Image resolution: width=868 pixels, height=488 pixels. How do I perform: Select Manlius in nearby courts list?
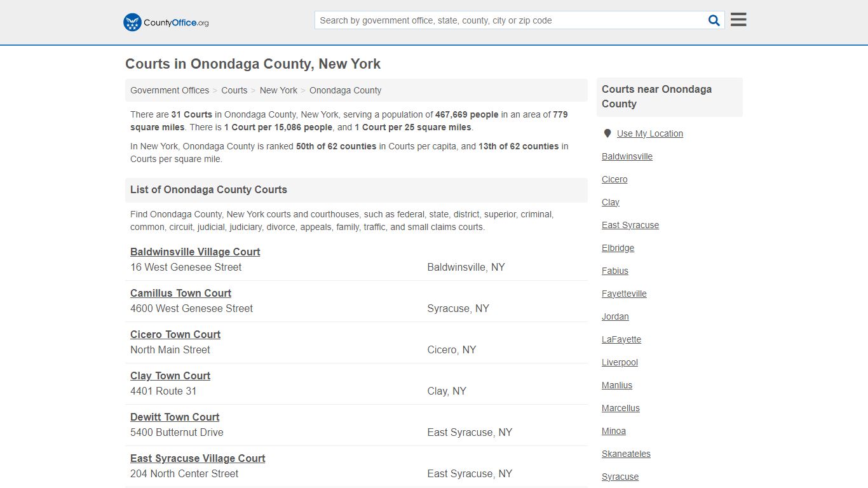click(617, 385)
